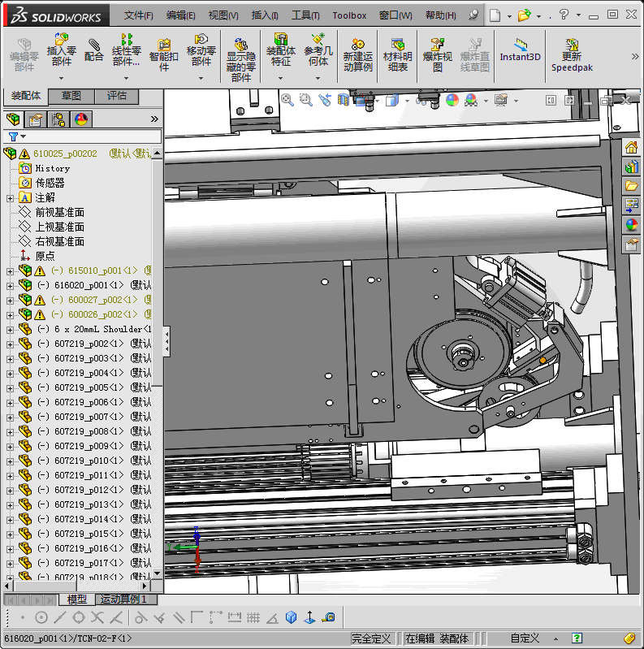Click the Bill of Materials (材料明细表) icon
Viewport: 644px width, 649px height.
coord(397,55)
